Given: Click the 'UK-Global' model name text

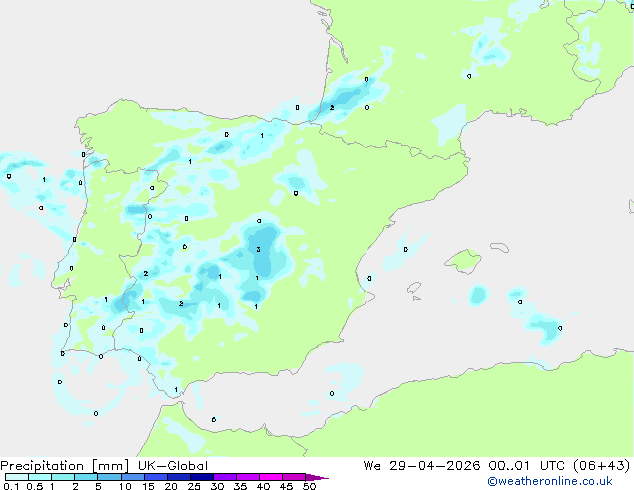Looking at the screenshot, I should (173, 466).
